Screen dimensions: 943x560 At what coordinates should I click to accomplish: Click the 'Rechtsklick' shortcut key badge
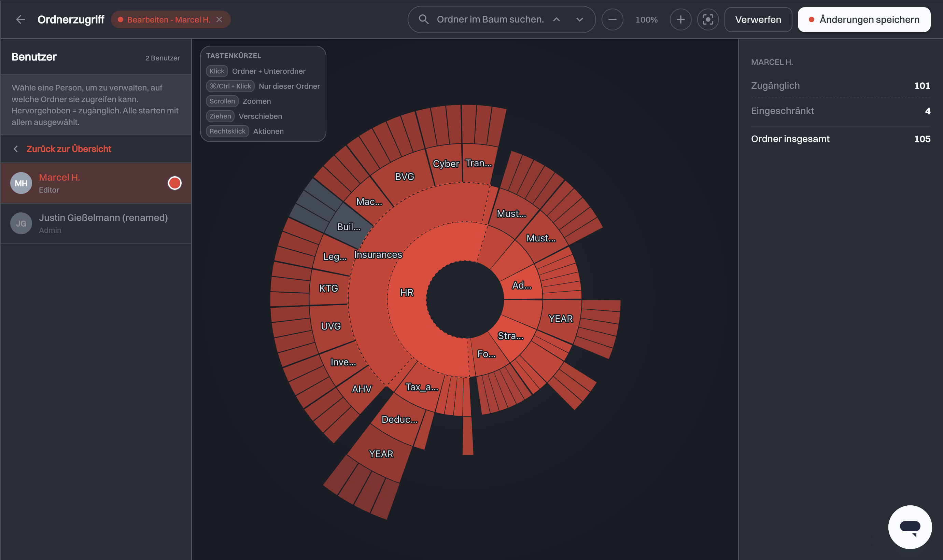click(227, 131)
